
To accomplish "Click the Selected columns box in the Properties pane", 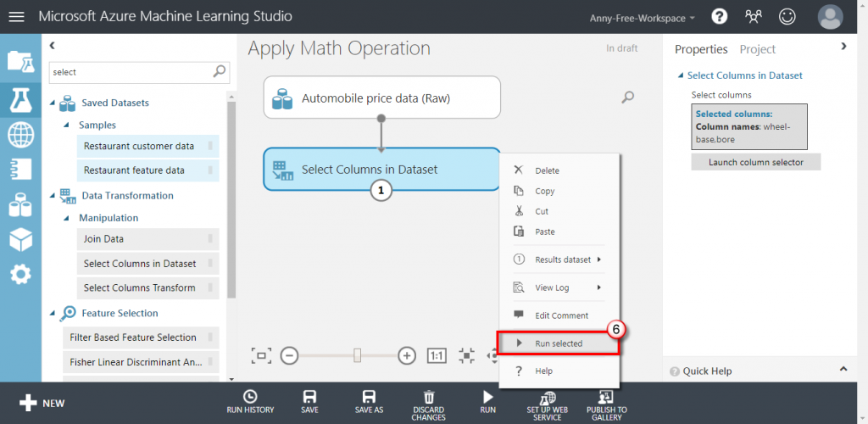I will [749, 126].
